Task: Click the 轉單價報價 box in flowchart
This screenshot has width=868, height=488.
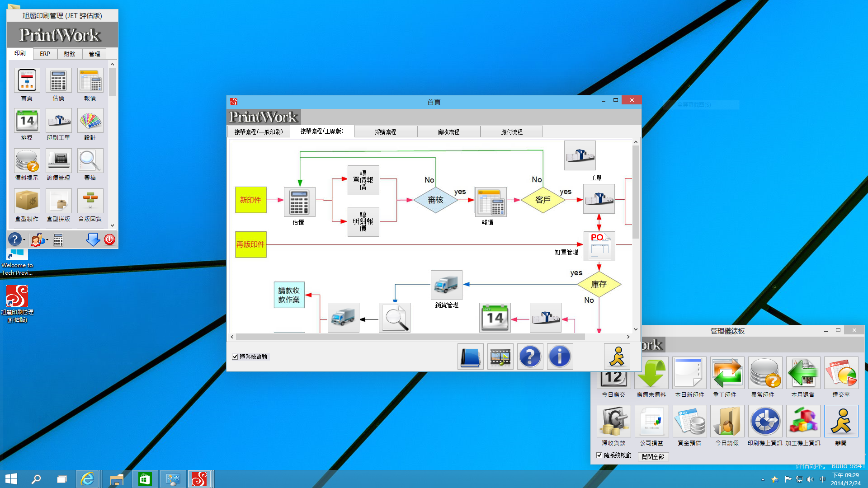Action: [363, 180]
